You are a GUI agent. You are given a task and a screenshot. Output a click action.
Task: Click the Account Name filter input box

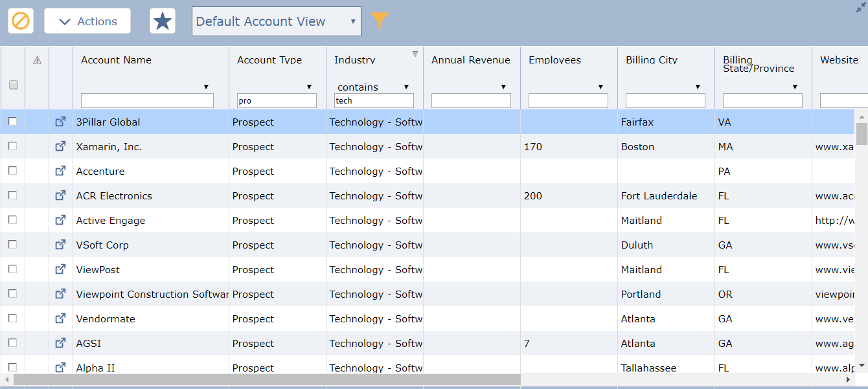point(146,100)
